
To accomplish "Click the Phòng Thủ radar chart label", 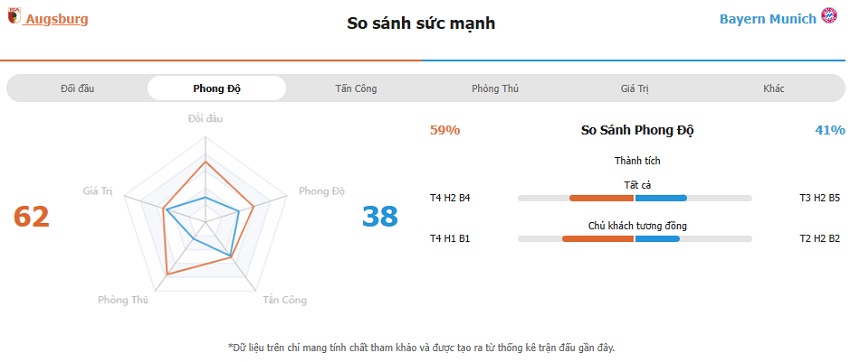I will point(123,300).
